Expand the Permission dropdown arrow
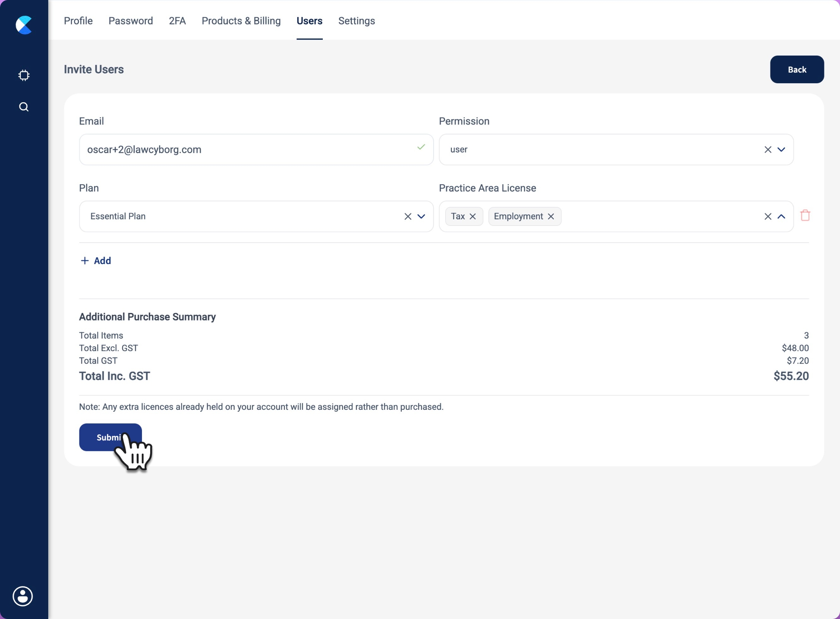The height and width of the screenshot is (619, 840). pyautogui.click(x=781, y=150)
